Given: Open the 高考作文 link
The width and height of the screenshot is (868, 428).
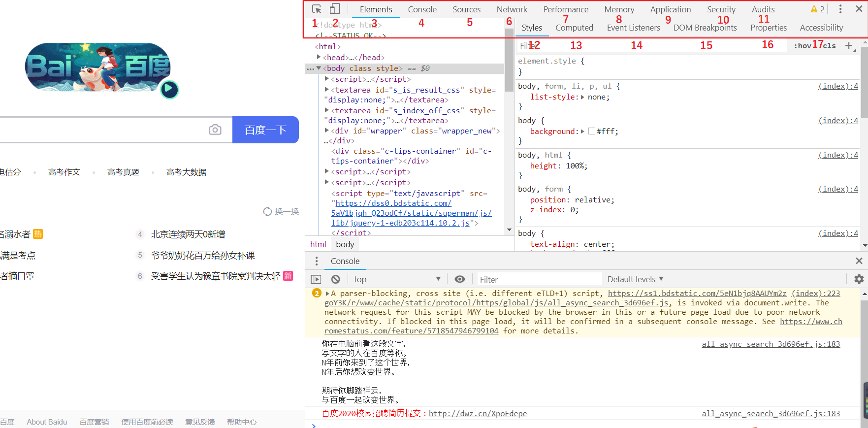Looking at the screenshot, I should pyautogui.click(x=64, y=172).
